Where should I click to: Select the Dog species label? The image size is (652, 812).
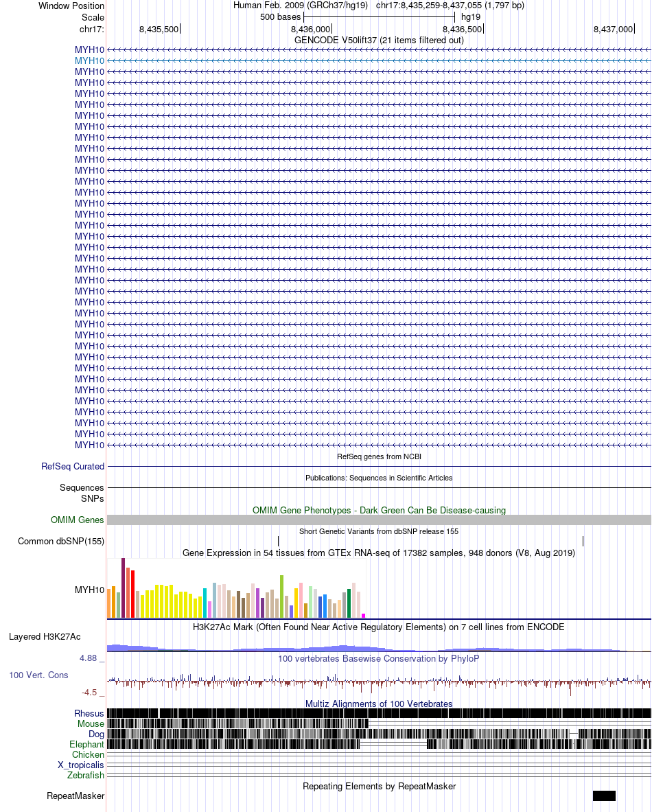tap(96, 734)
